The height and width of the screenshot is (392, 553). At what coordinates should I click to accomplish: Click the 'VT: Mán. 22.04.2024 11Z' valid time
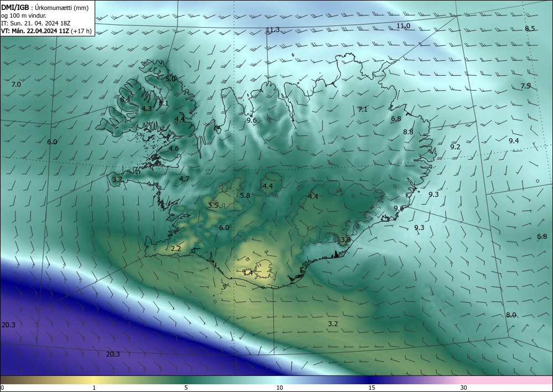(35, 31)
